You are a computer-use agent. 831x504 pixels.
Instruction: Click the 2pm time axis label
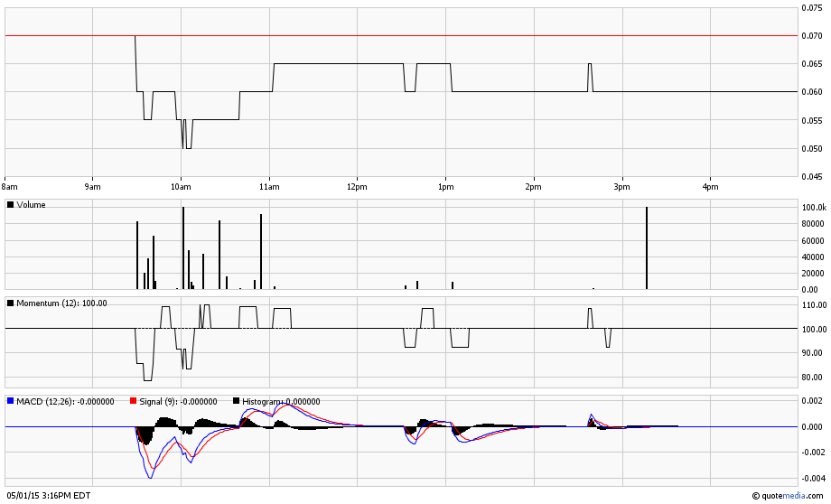click(534, 187)
